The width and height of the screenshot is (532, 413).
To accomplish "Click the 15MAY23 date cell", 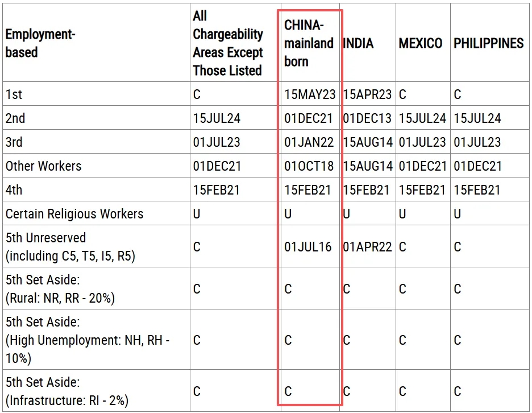I will click(310, 94).
